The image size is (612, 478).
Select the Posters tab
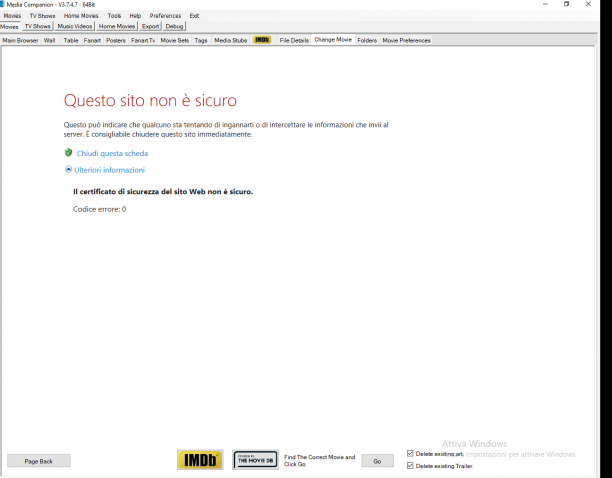116,40
